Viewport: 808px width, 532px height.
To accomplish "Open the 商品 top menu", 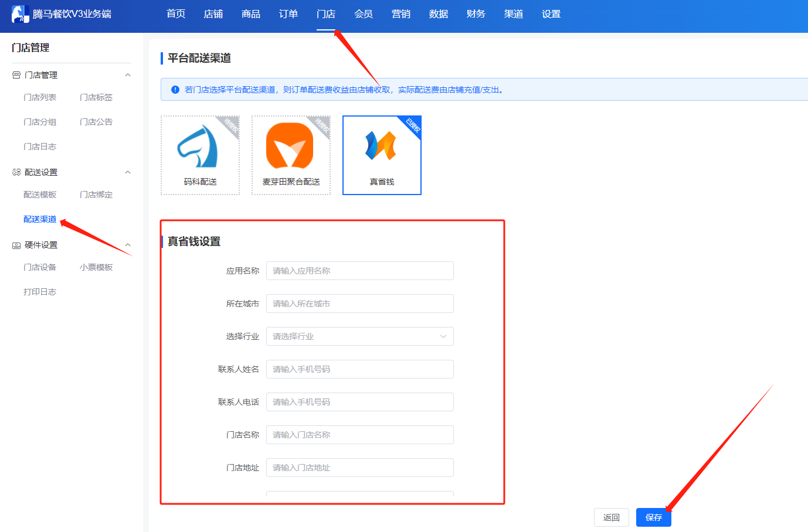I will (x=251, y=14).
